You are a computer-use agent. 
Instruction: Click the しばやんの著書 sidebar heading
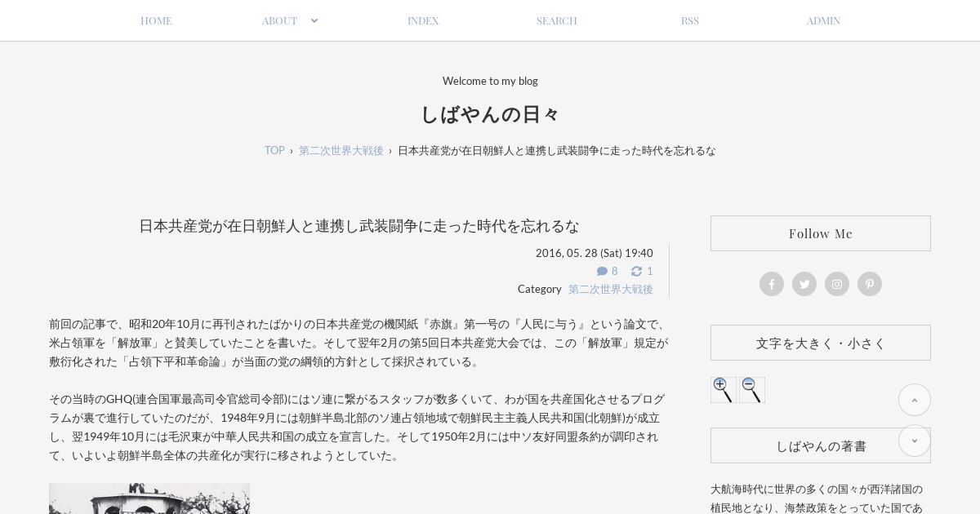821,445
